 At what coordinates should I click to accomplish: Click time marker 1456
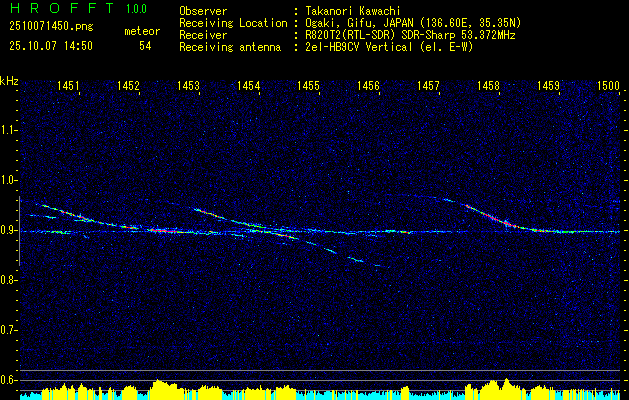(x=368, y=85)
